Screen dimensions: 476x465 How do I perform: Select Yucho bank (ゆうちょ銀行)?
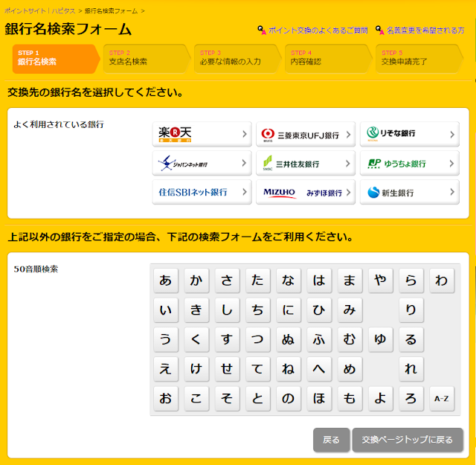pos(410,163)
